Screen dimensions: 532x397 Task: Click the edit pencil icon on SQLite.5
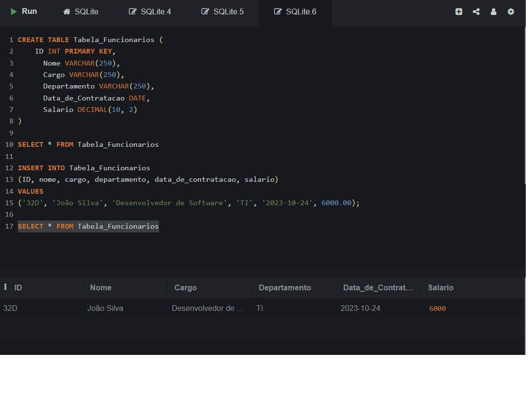tap(205, 11)
